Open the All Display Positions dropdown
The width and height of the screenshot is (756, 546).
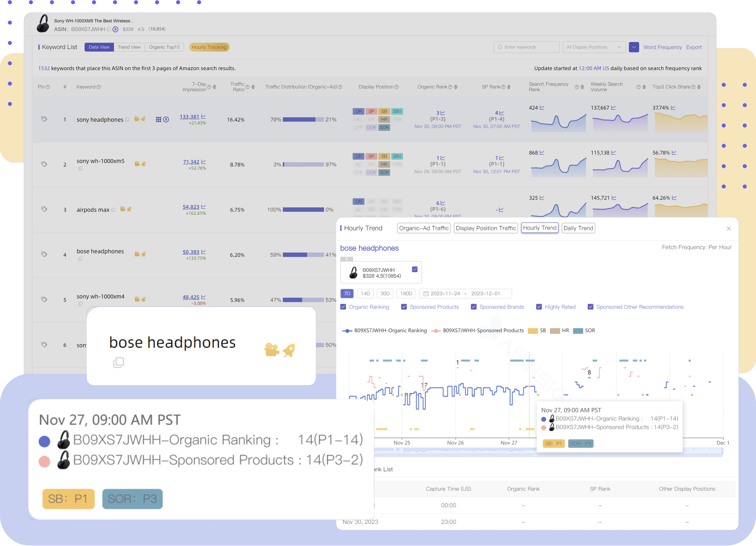(x=594, y=47)
